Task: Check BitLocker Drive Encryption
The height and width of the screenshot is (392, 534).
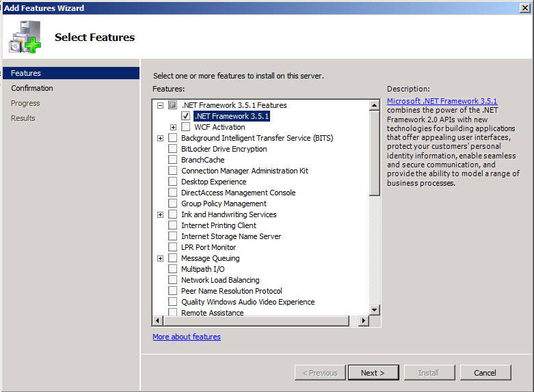Action: pyautogui.click(x=173, y=149)
